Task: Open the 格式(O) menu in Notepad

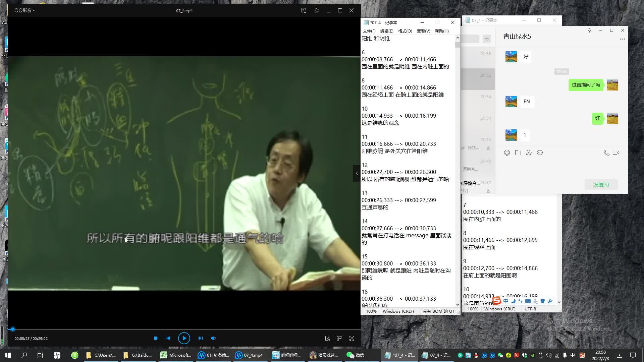Action: (405, 31)
